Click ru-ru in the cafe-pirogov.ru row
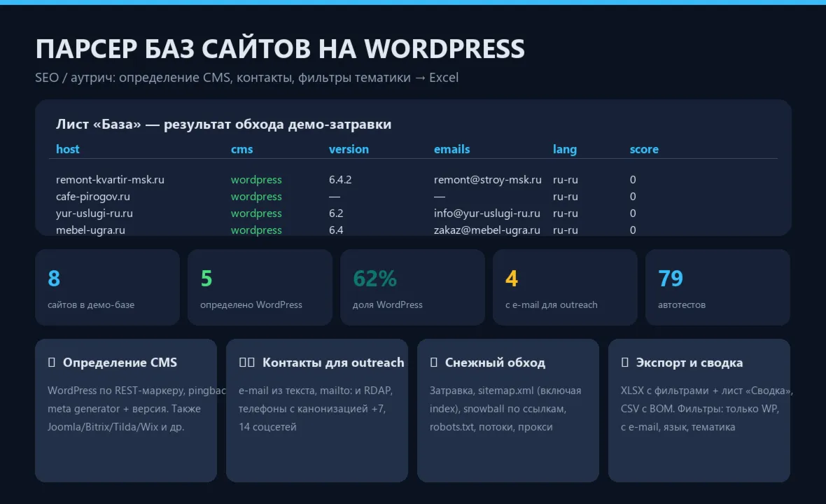This screenshot has height=504, width=826. pyautogui.click(x=565, y=197)
